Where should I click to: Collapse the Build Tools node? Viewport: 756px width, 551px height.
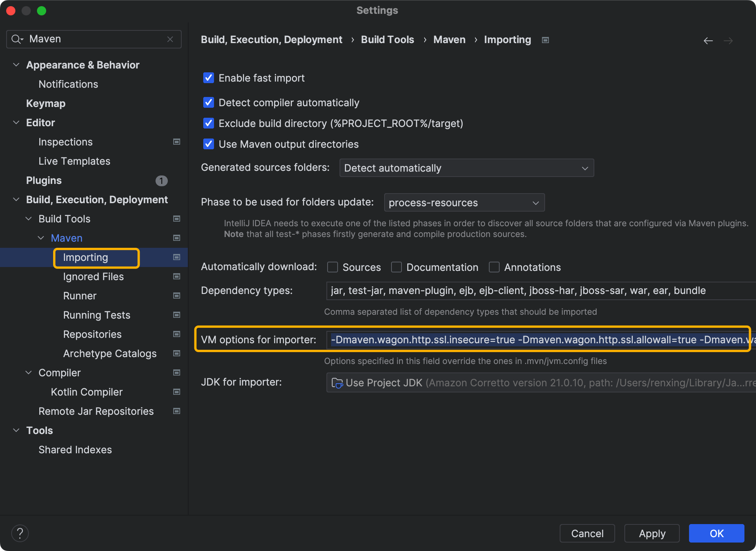click(28, 219)
